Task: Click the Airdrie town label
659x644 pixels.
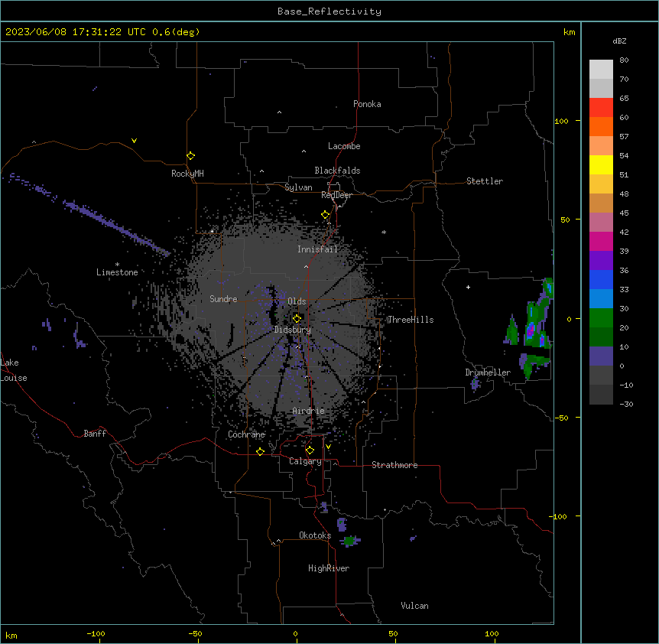Action: 309,411
